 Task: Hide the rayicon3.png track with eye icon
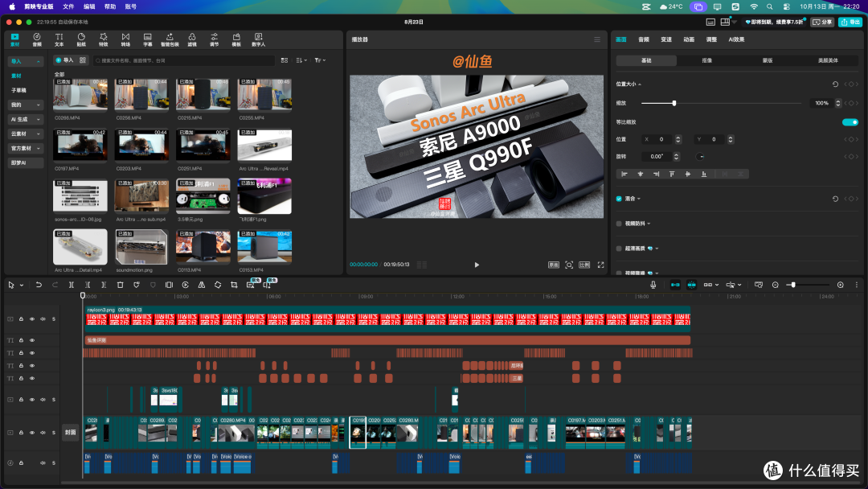[32, 319]
